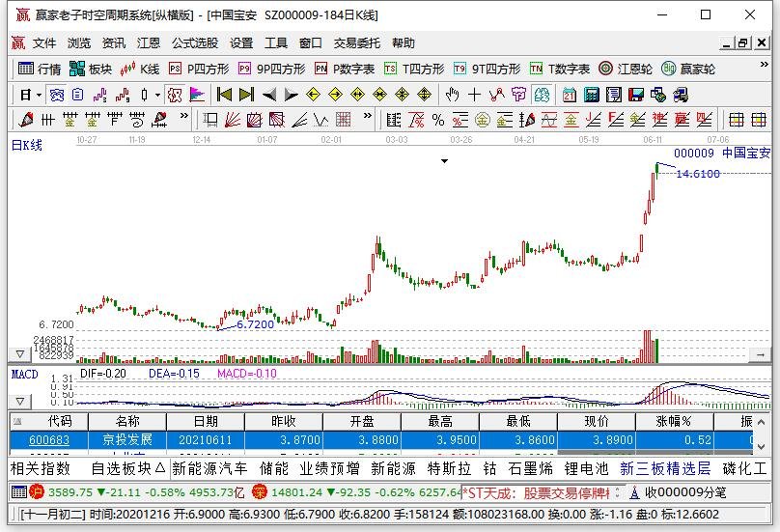Select the crosshair cursor tool
Viewport: 780px width, 532px height.
pos(474,95)
